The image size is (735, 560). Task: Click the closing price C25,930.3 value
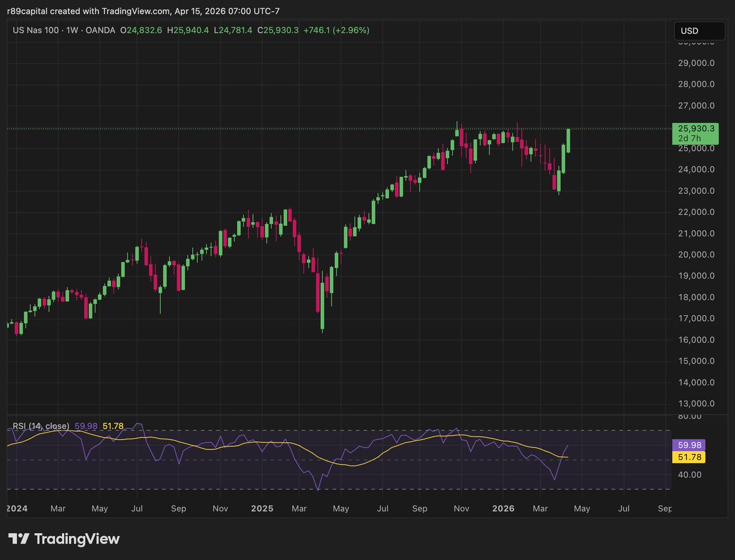(x=278, y=30)
